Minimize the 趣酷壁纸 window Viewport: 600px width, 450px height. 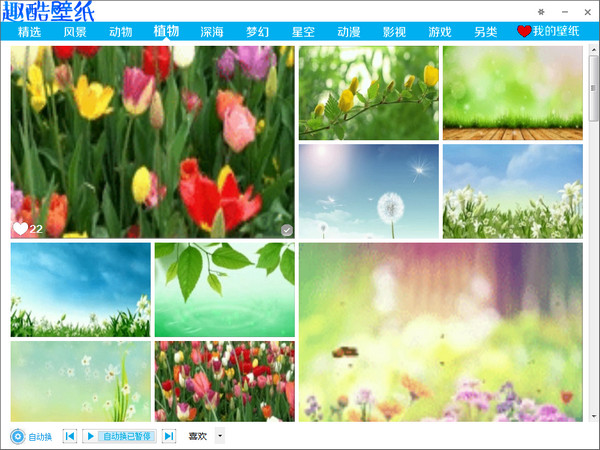[x=565, y=12]
